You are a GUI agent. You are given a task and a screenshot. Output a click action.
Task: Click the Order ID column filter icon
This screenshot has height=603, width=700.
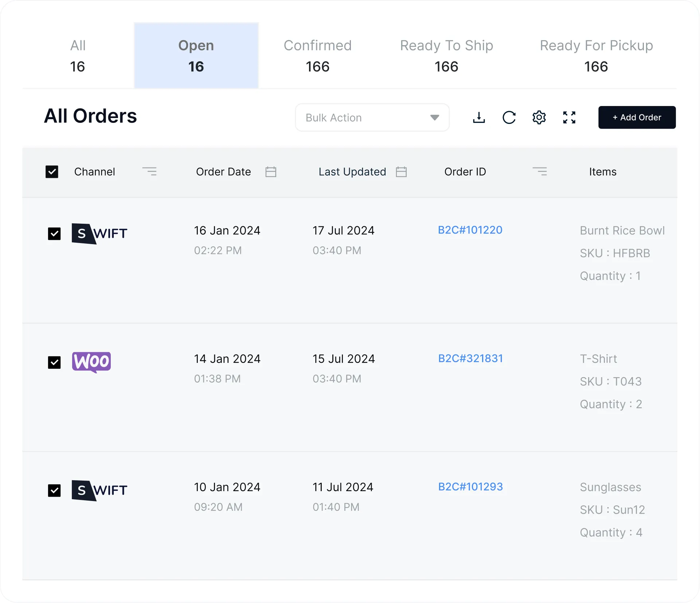[x=540, y=171]
